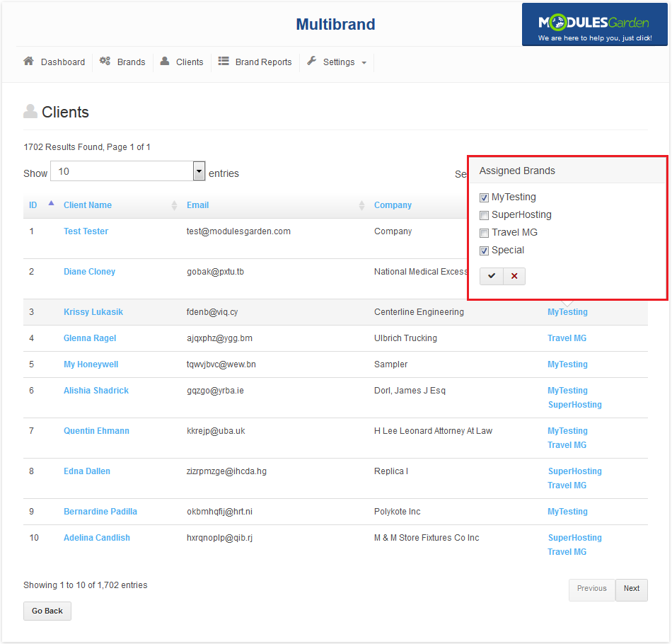Click email okbmhqfij@hrt.ni
This screenshot has height=644, width=672.
click(x=219, y=512)
